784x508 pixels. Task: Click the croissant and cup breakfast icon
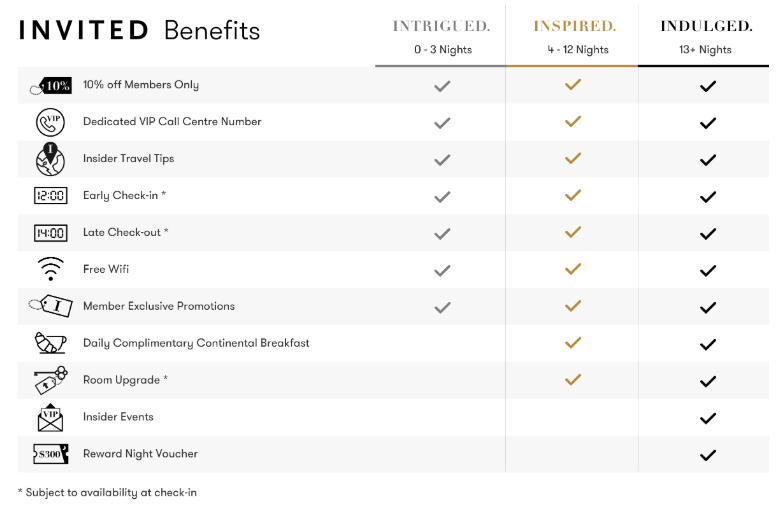(50, 343)
